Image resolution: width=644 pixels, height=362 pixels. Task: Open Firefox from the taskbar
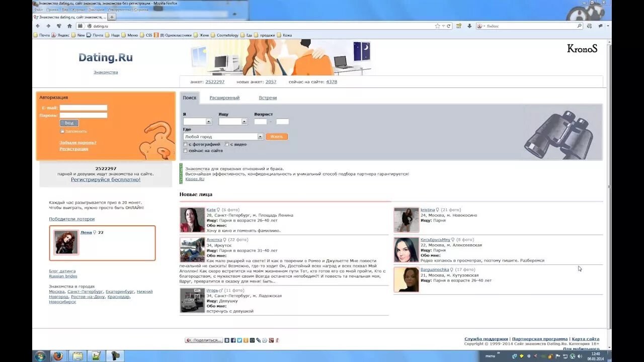[x=58, y=356]
